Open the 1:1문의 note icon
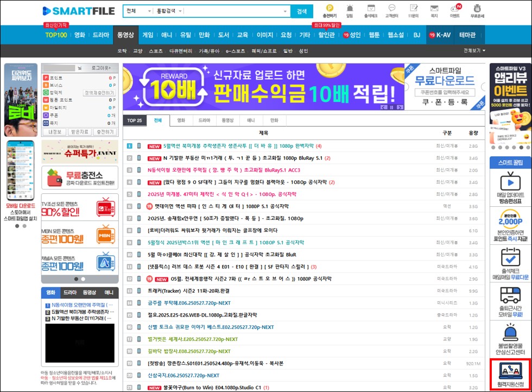Screen dimensions: 532x392 (x=414, y=8)
